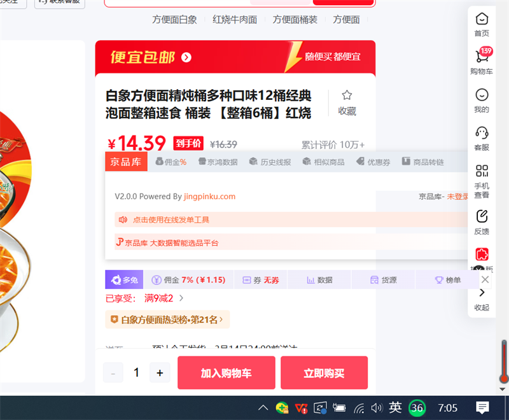Click the page scrollbar down arrow
The image size is (509, 420).
[503, 389]
